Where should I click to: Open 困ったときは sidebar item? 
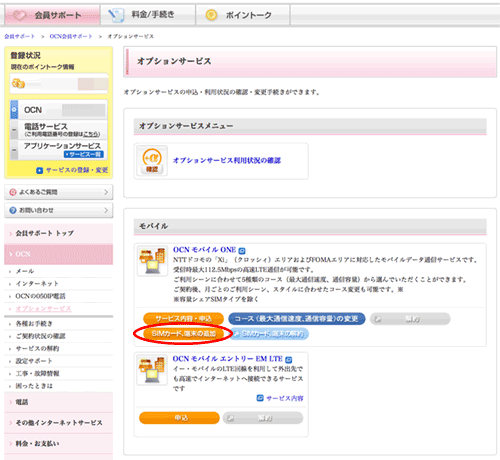point(34,386)
